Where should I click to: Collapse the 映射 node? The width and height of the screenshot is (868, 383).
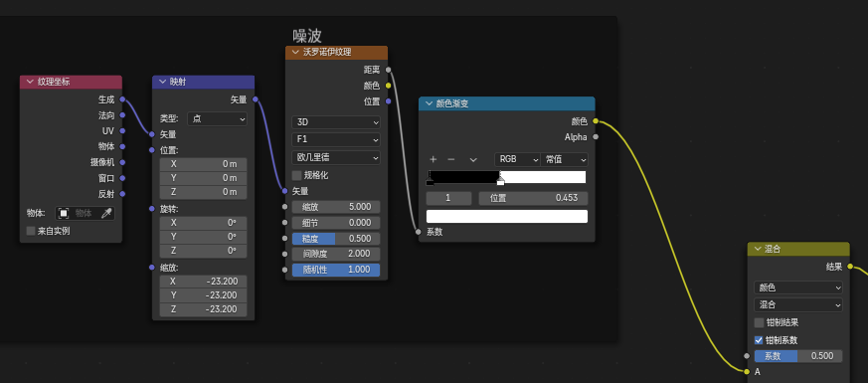click(x=162, y=82)
